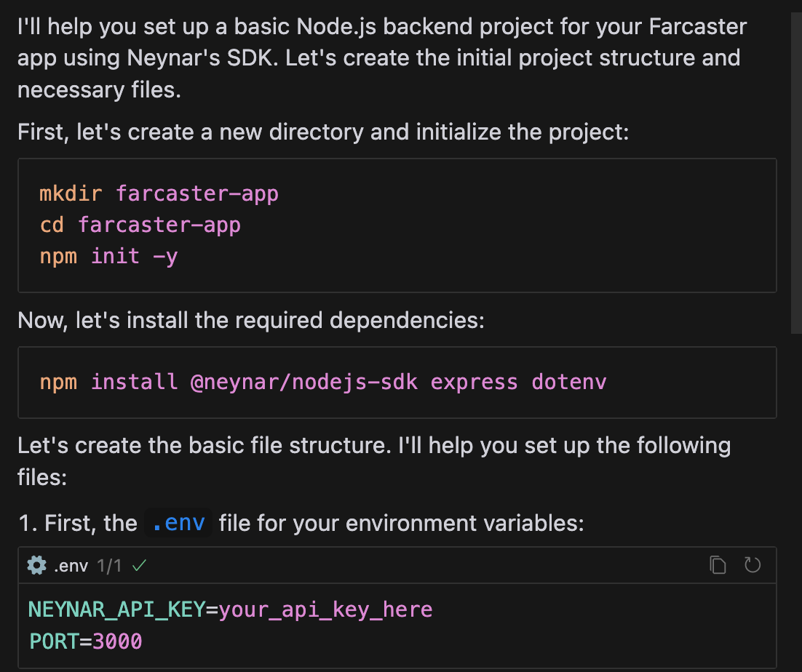The height and width of the screenshot is (672, 802).
Task: Click the NEYNAR_API_KEY variable line
Action: click(230, 609)
